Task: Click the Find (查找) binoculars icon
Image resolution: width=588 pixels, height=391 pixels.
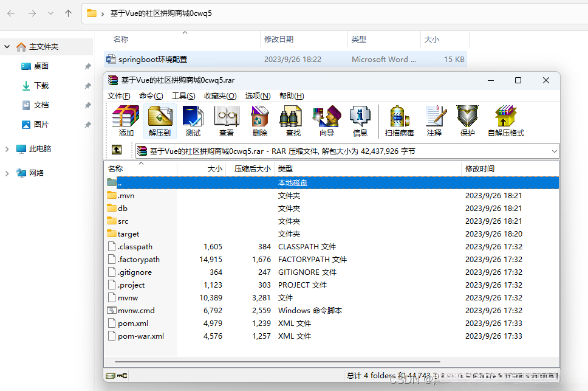Action: point(293,121)
